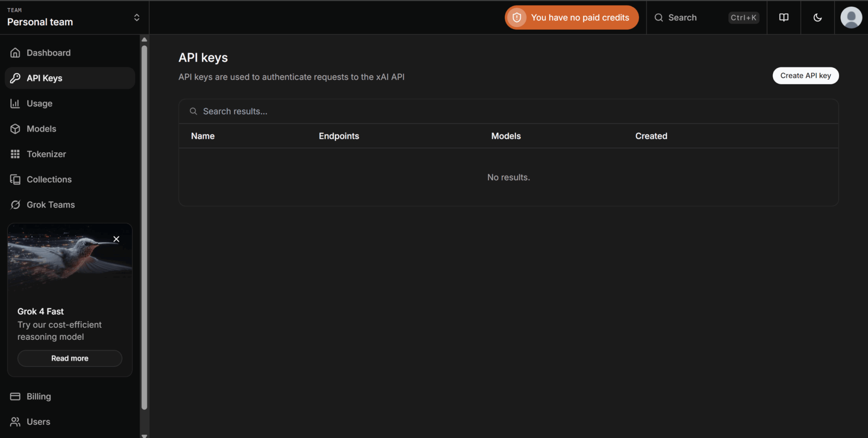
Task: Go to the Users page
Action: coord(38,422)
